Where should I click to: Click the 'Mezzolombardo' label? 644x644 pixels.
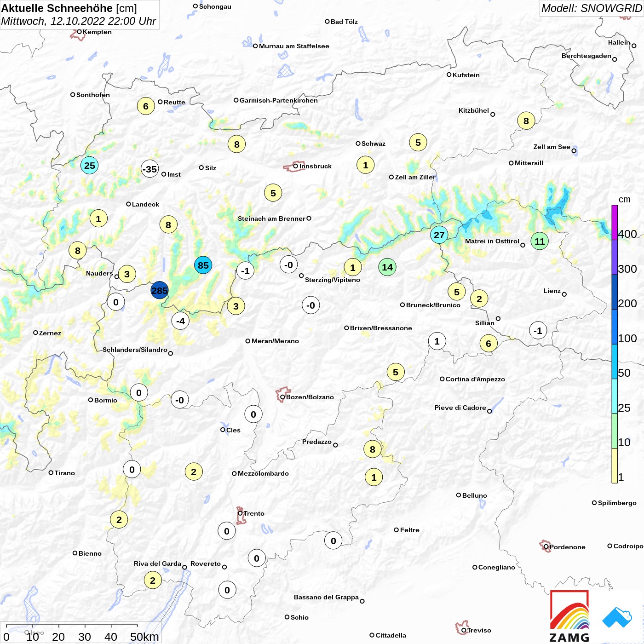(x=263, y=473)
